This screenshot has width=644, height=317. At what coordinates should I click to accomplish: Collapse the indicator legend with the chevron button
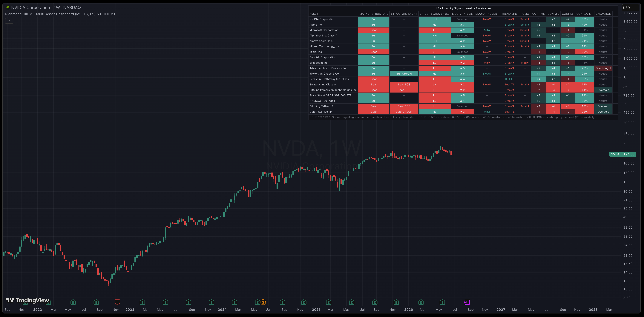click(9, 21)
